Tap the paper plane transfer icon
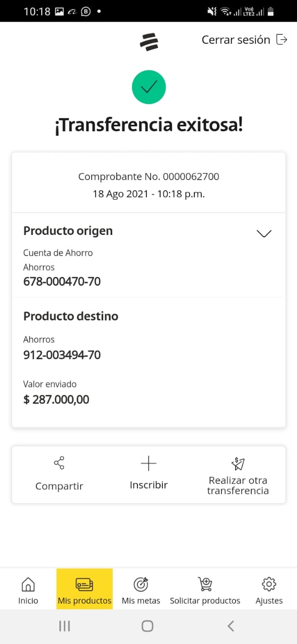297x644 pixels. pos(238,463)
